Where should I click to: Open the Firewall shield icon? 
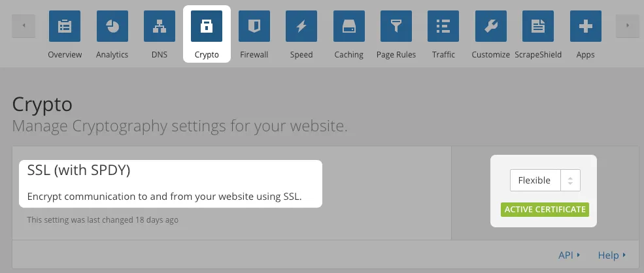[x=254, y=26]
